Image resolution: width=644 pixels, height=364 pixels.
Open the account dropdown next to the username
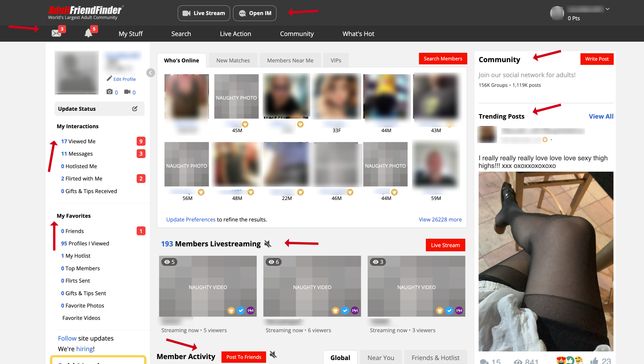[608, 9]
